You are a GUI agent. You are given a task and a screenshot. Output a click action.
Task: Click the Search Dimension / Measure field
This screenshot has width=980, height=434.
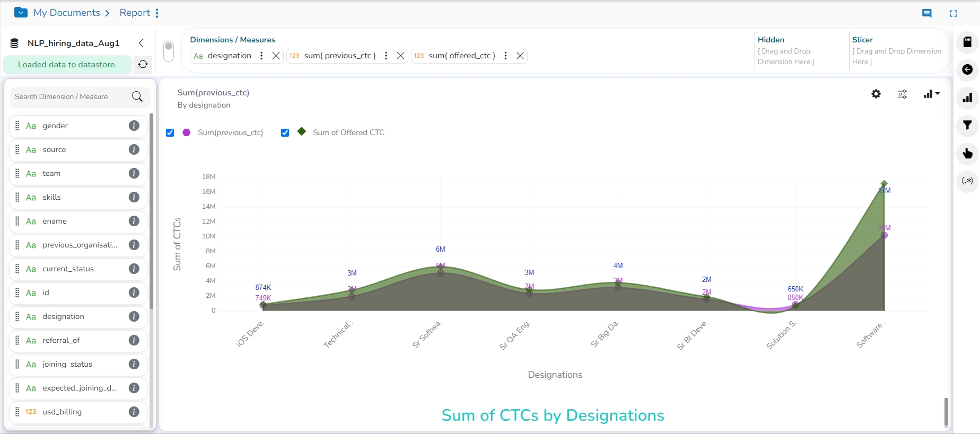tap(69, 96)
